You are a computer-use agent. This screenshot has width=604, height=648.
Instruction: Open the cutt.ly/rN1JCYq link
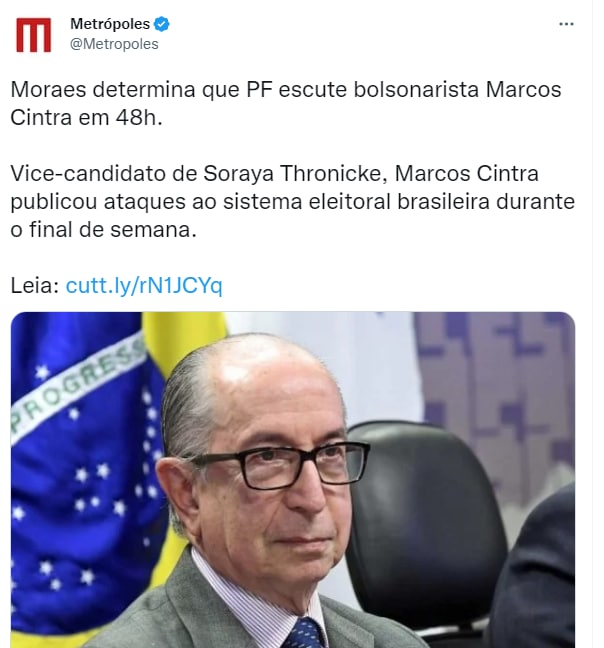[x=144, y=286]
